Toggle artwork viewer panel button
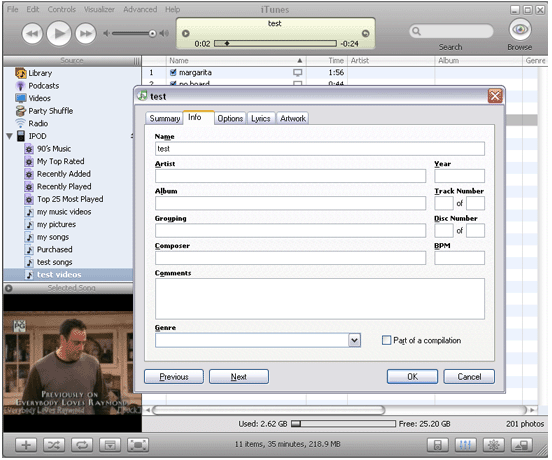Viewport: 552px width, 460px height. tap(110, 445)
